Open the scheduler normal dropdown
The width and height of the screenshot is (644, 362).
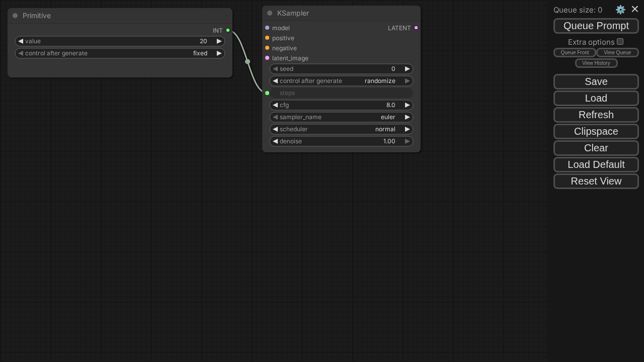click(x=341, y=129)
